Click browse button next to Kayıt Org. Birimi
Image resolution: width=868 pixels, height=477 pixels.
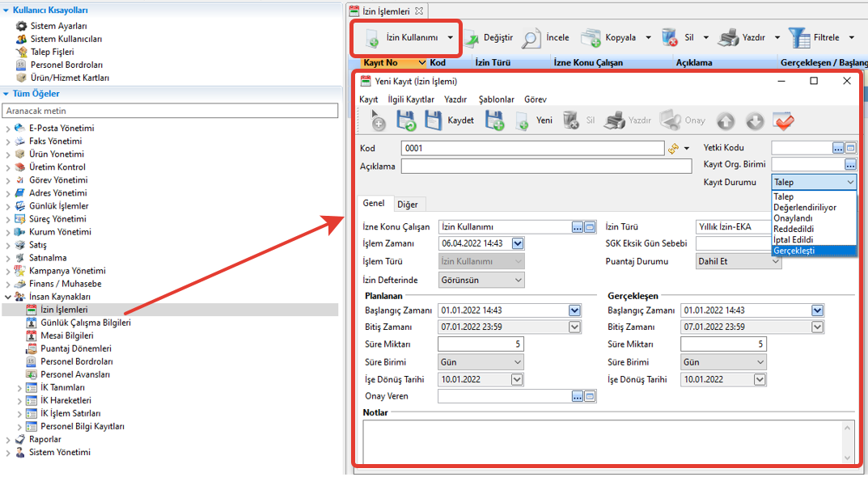tap(850, 164)
